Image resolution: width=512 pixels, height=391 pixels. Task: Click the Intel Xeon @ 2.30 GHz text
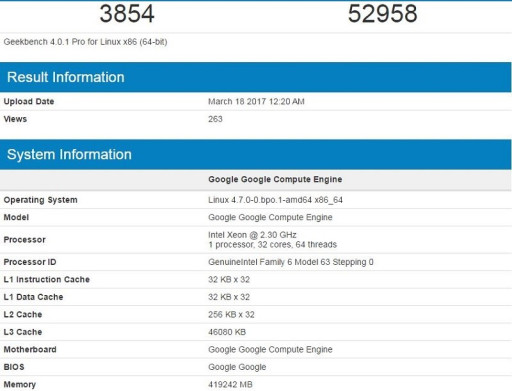coord(252,235)
